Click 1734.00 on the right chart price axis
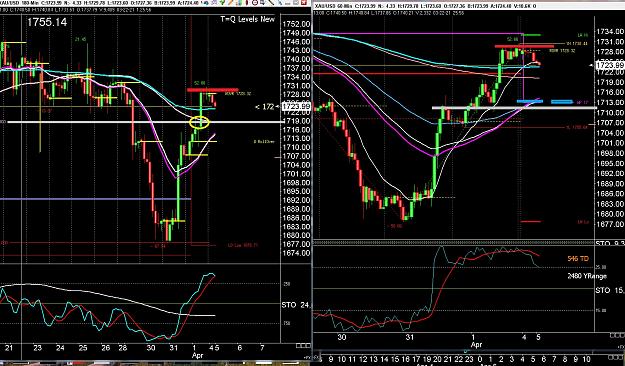Viewport: 625px width, 366px height. pos(610,31)
